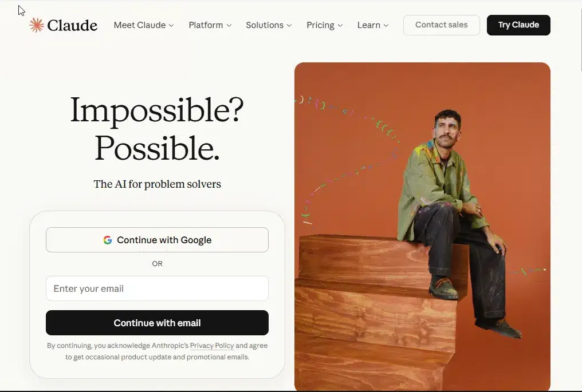Expand the Meet Claude chevron
The image size is (582, 392).
[171, 25]
